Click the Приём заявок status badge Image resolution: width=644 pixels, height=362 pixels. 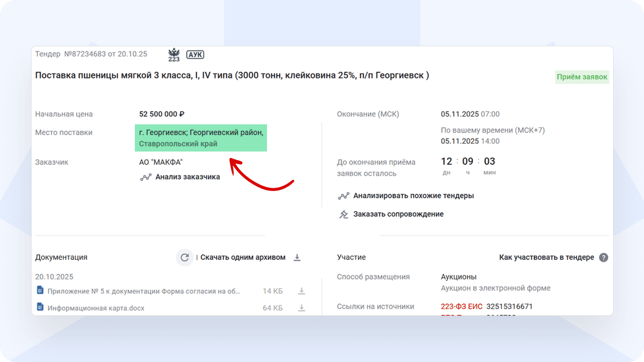pyautogui.click(x=582, y=77)
